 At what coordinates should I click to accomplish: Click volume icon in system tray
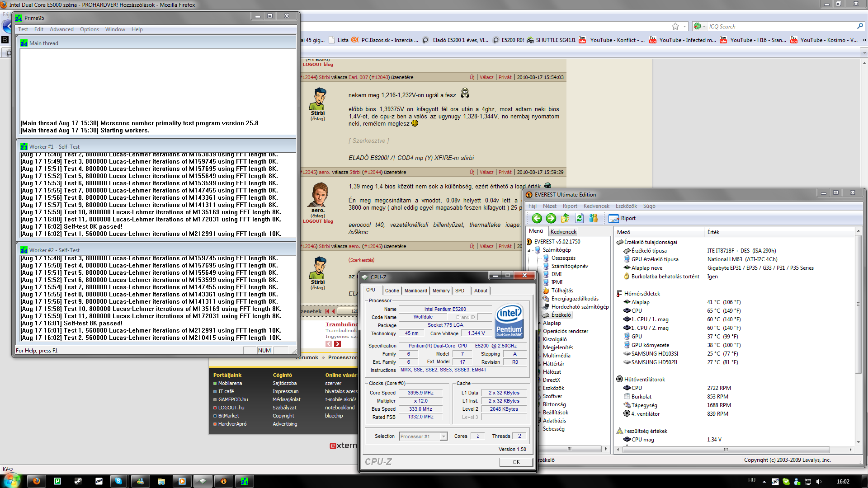tap(819, 482)
